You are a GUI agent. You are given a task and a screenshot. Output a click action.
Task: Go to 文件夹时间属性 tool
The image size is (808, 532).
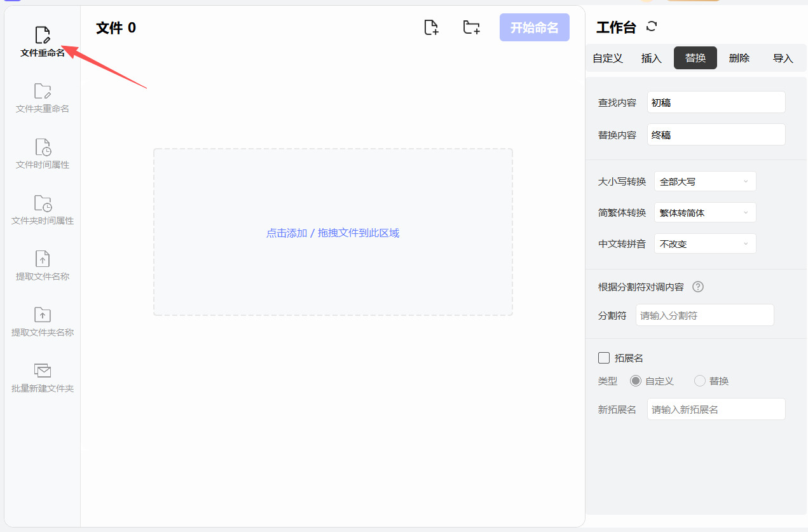[x=43, y=203]
